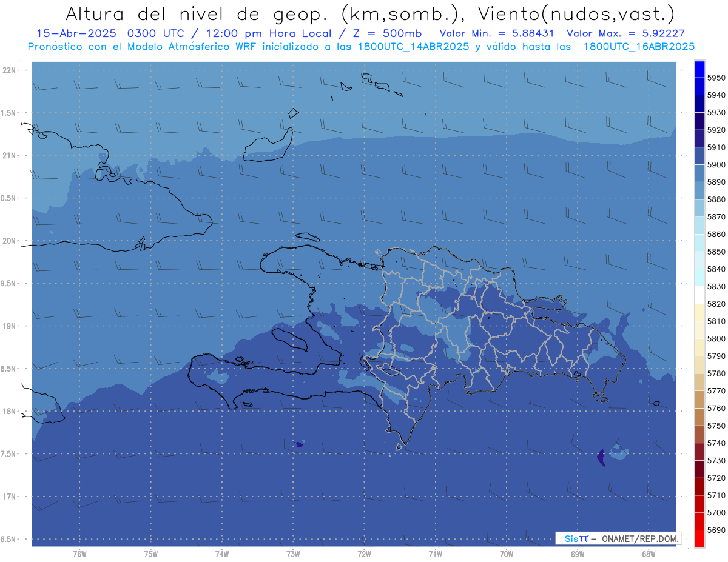This screenshot has width=728, height=562.
Task: Click the '5800' color bar value
Action: 716,339
